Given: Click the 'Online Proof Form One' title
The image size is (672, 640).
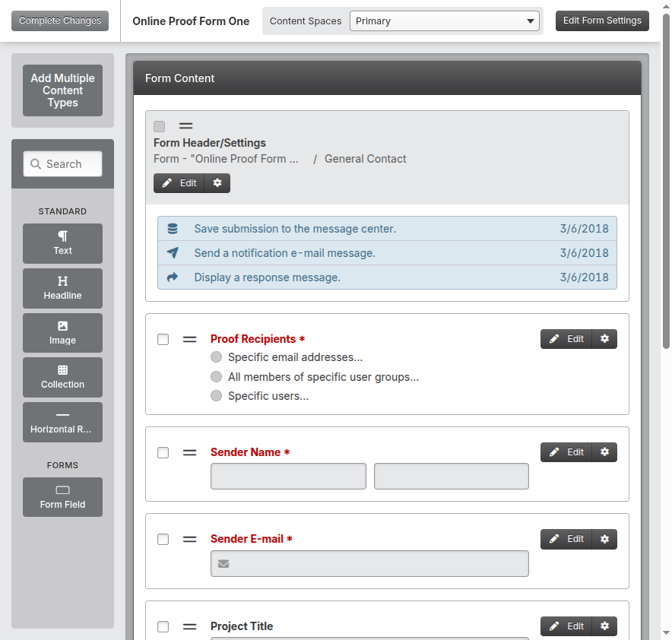Looking at the screenshot, I should [x=191, y=21].
